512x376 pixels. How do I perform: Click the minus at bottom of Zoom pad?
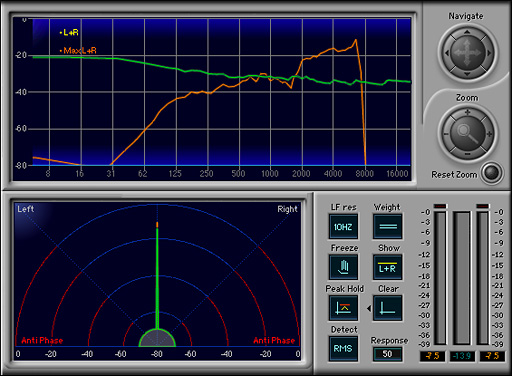click(467, 154)
